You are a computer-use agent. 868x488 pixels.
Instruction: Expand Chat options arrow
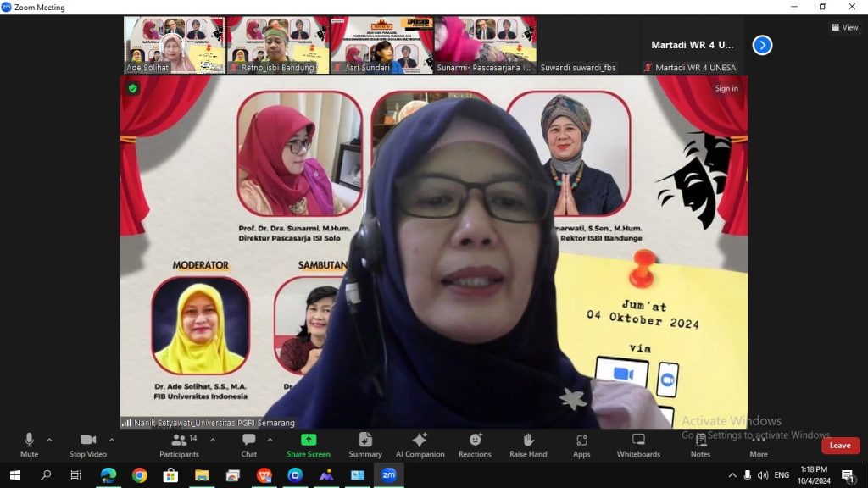pos(270,441)
